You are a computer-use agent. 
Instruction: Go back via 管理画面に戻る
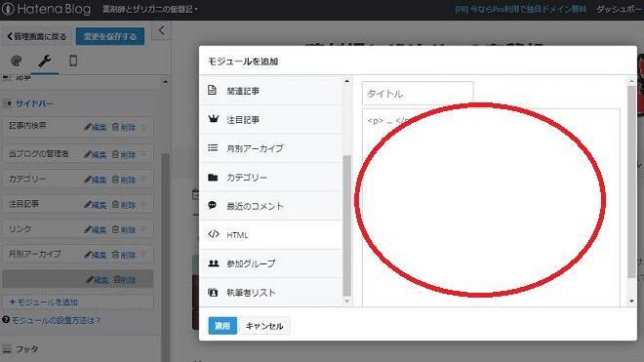coord(36,36)
